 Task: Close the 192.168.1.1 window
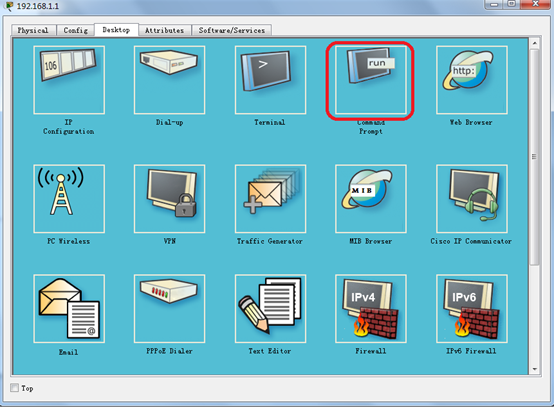tap(535, 4)
